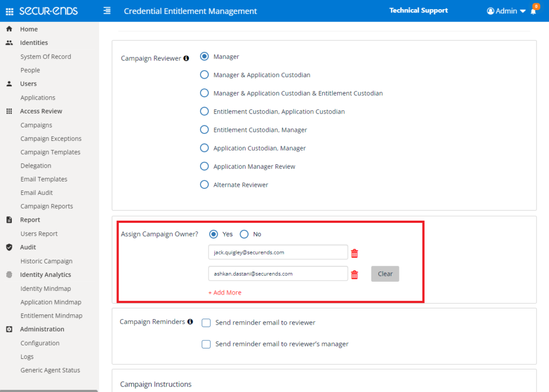Viewport: 549px width, 392px height.
Task: Open Logs page
Action: pos(27,357)
